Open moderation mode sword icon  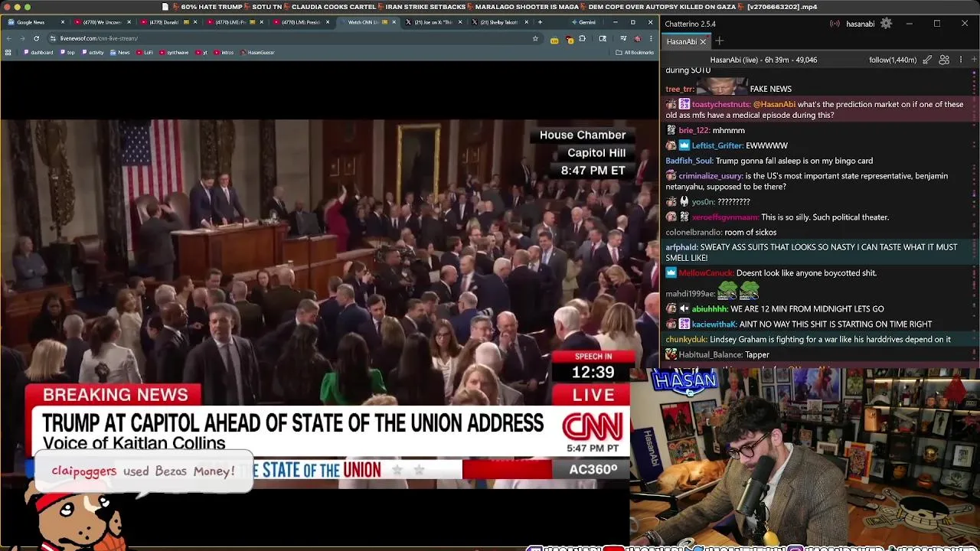[x=927, y=60]
